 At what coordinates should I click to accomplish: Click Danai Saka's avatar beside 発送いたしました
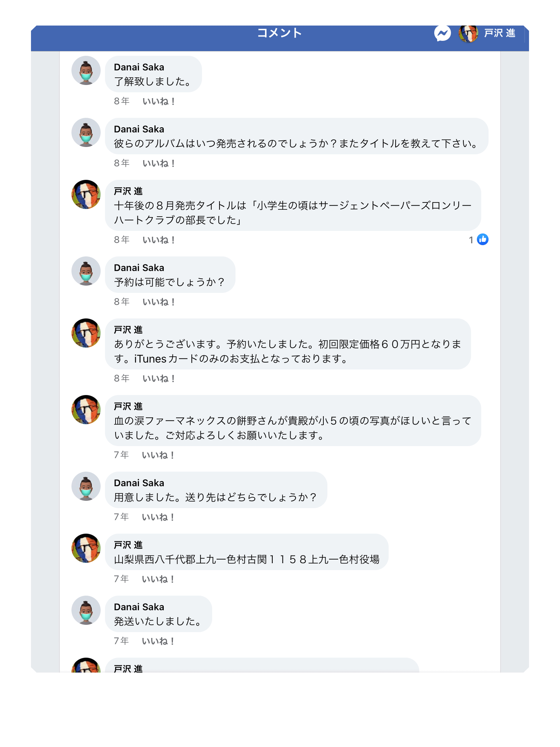coord(86,610)
